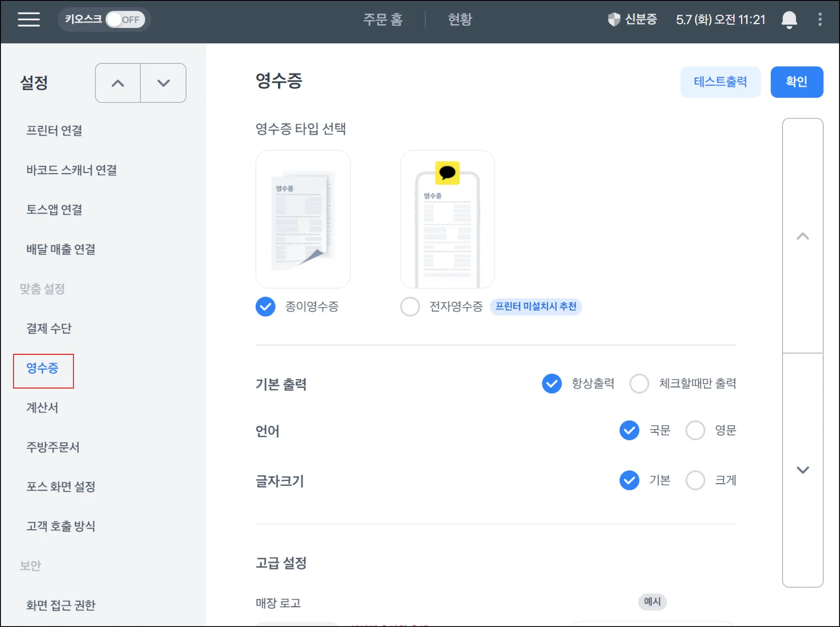Click the 신분증 shield icon
840x627 pixels.
(614, 19)
